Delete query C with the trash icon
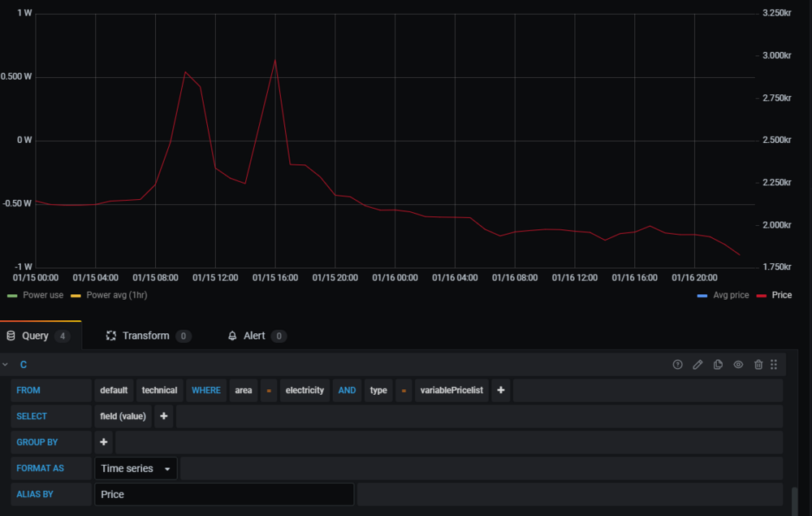 [758, 365]
